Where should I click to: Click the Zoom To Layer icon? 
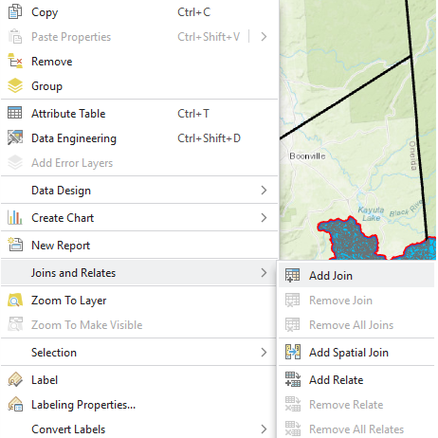pos(15,300)
